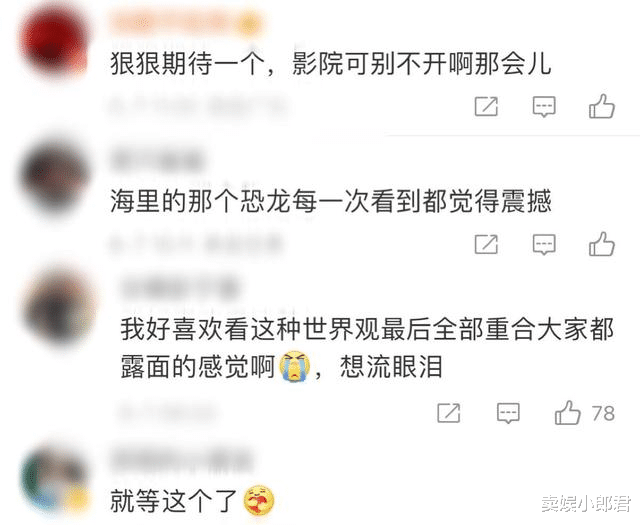Open the third commenter's blurred username
The width and height of the screenshot is (640, 525).
(x=180, y=288)
